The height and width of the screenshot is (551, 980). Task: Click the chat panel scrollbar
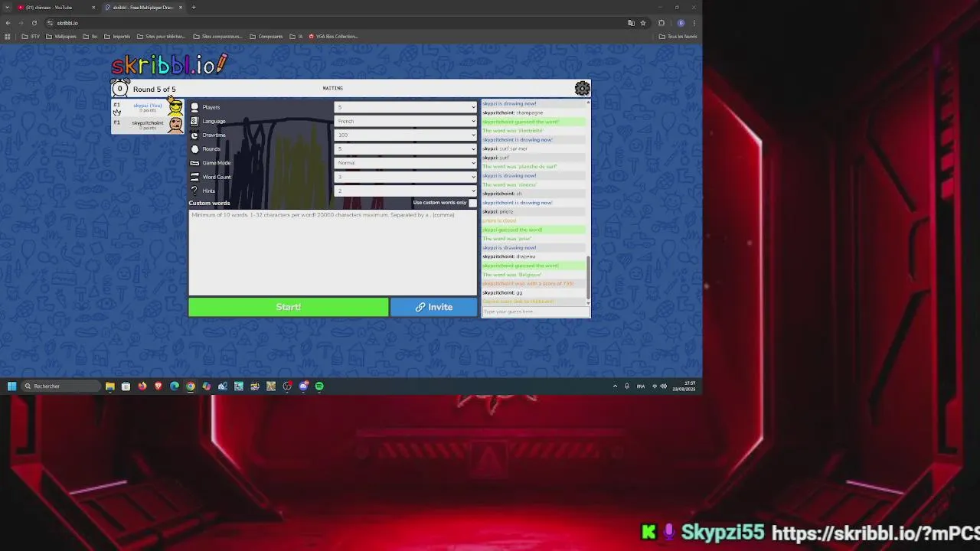pyautogui.click(x=588, y=277)
